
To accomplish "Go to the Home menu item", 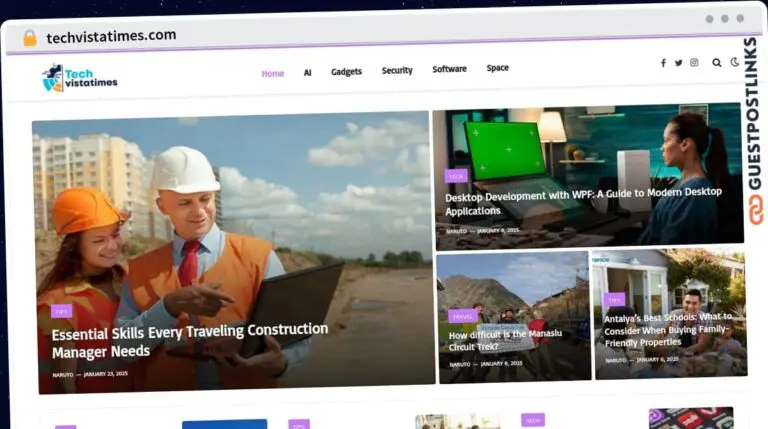I will click(273, 73).
